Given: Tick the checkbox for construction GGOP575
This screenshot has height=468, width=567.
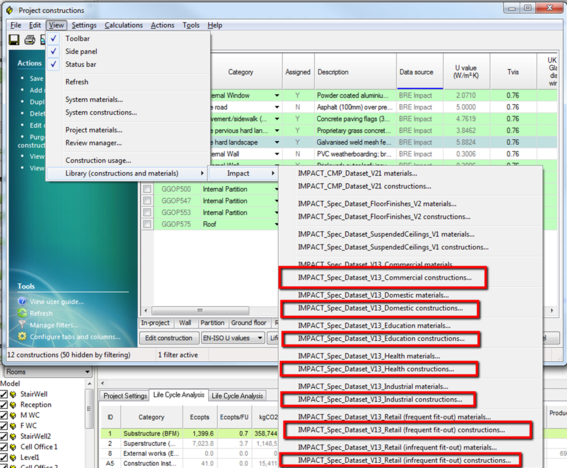Looking at the screenshot, I should tap(147, 224).
